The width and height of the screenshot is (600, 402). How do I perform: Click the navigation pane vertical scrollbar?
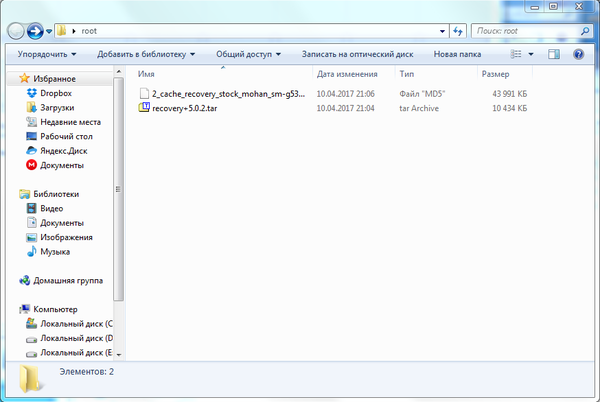(x=121, y=200)
